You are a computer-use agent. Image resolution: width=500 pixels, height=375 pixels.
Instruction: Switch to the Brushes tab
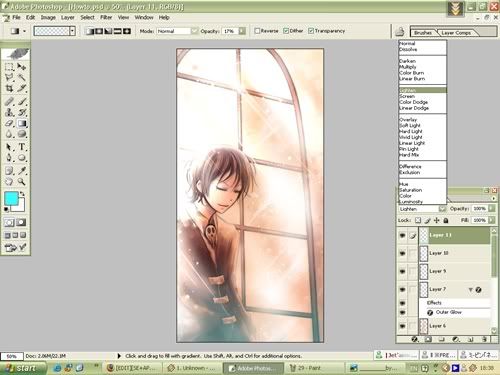(x=423, y=33)
